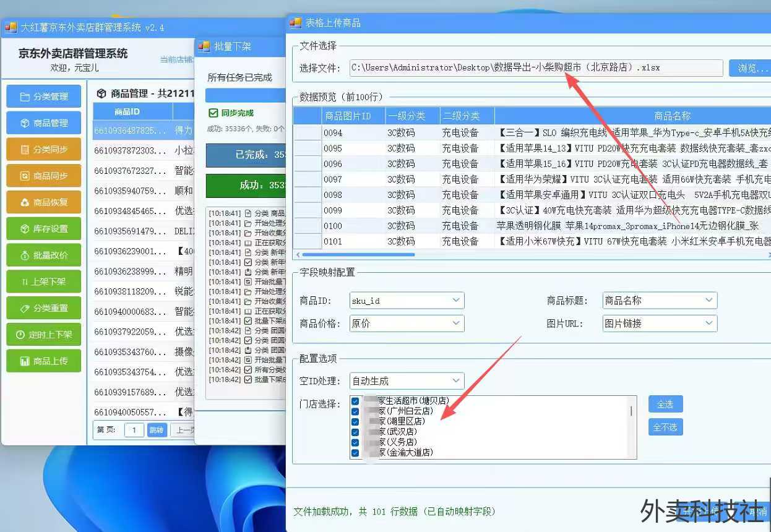
Task: Click 全选 to select all stores
Action: coord(665,404)
